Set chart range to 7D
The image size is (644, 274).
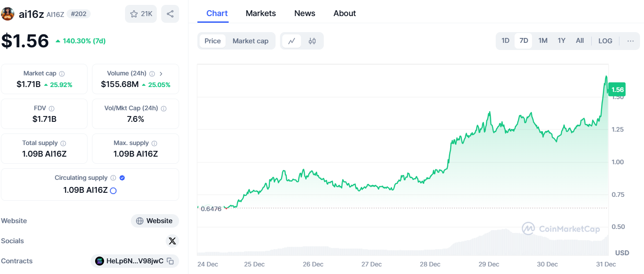click(x=524, y=41)
